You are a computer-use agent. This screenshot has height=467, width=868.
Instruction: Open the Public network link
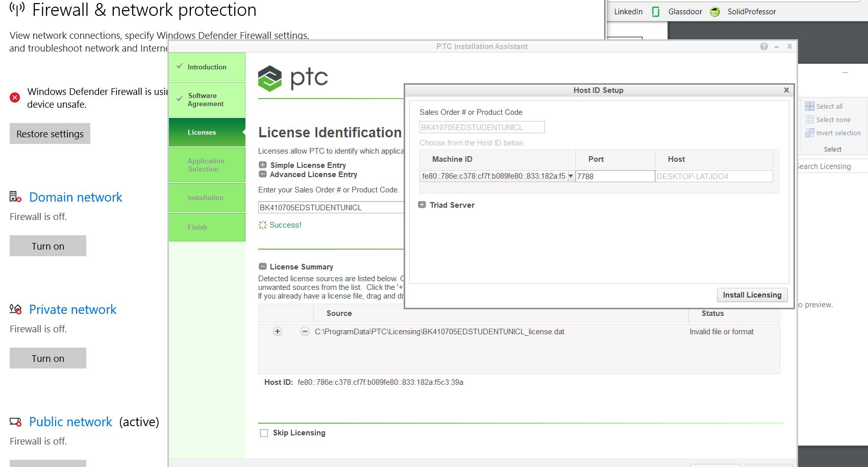(x=70, y=422)
